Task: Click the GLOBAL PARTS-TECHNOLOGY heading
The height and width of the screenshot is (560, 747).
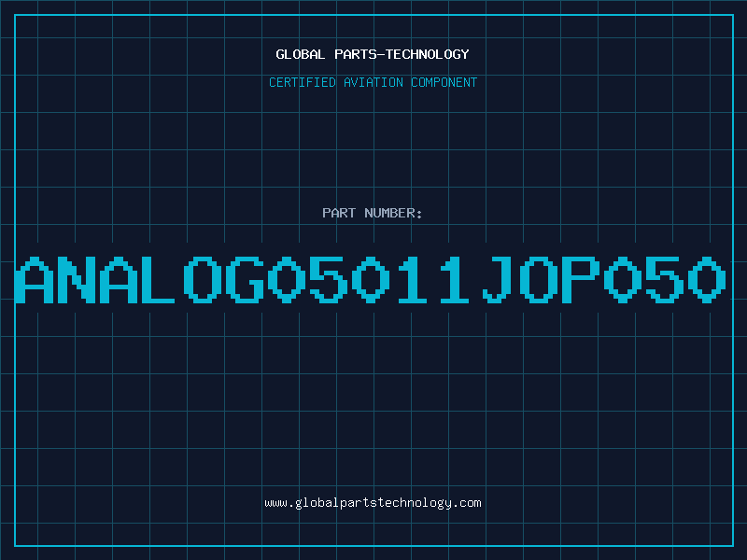Action: [x=373, y=54]
